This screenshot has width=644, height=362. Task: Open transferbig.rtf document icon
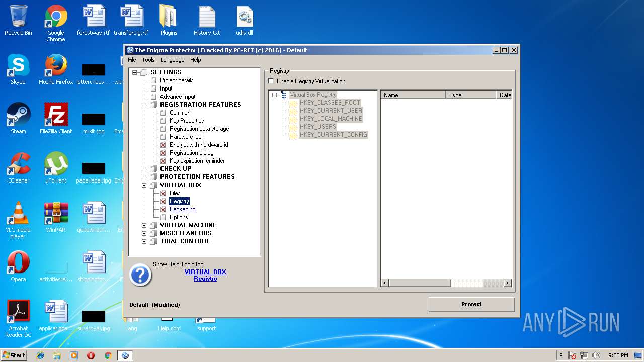pos(131,20)
